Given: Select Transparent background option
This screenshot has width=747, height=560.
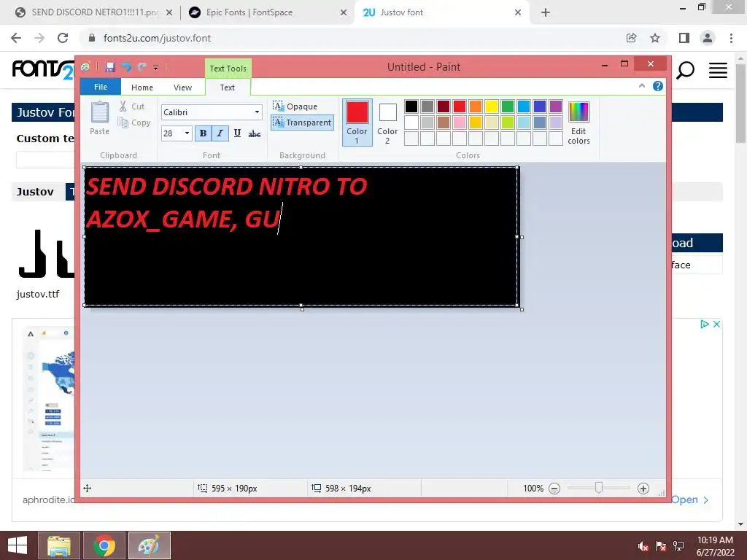Looking at the screenshot, I should 302,122.
